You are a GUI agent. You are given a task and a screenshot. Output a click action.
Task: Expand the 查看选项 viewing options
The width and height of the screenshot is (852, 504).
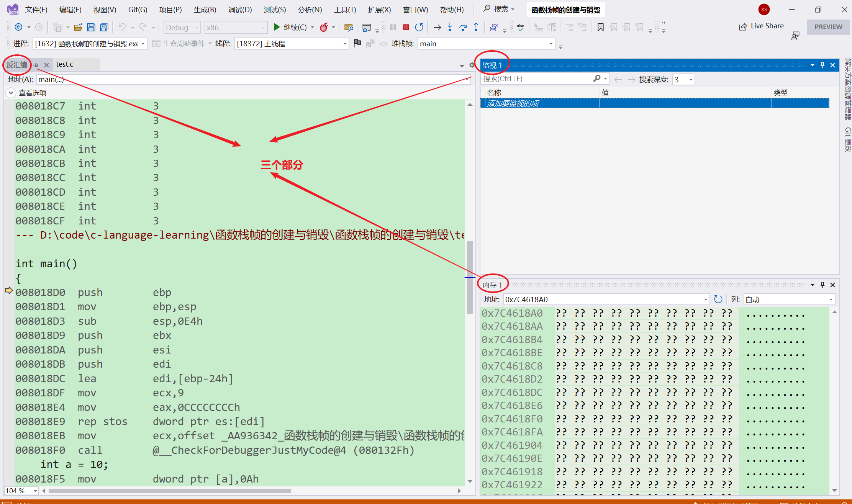pyautogui.click(x=11, y=93)
